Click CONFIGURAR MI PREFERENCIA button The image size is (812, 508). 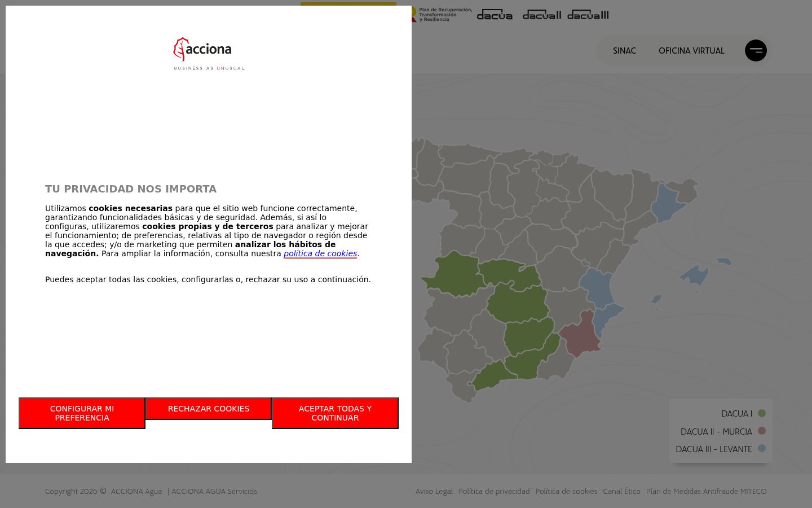point(82,413)
